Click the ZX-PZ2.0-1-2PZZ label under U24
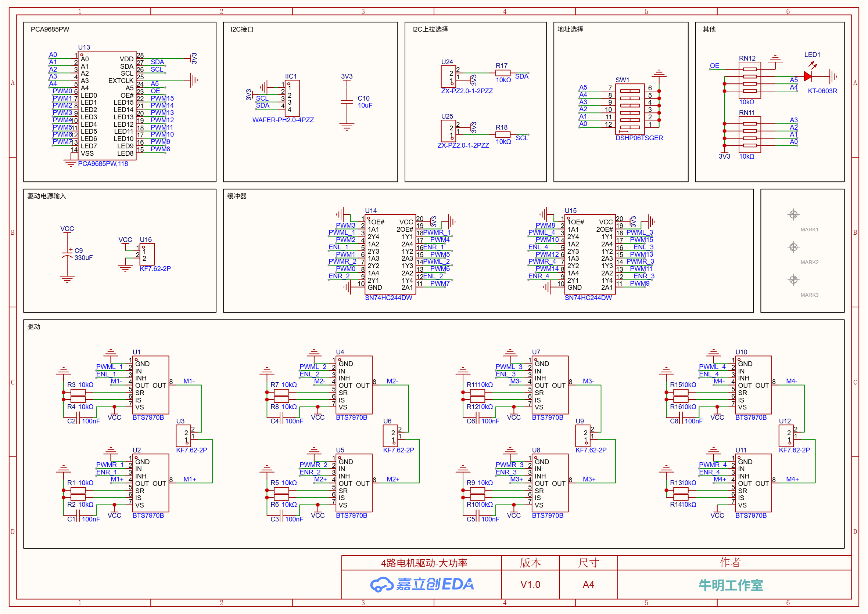The image size is (868, 614). point(467,91)
